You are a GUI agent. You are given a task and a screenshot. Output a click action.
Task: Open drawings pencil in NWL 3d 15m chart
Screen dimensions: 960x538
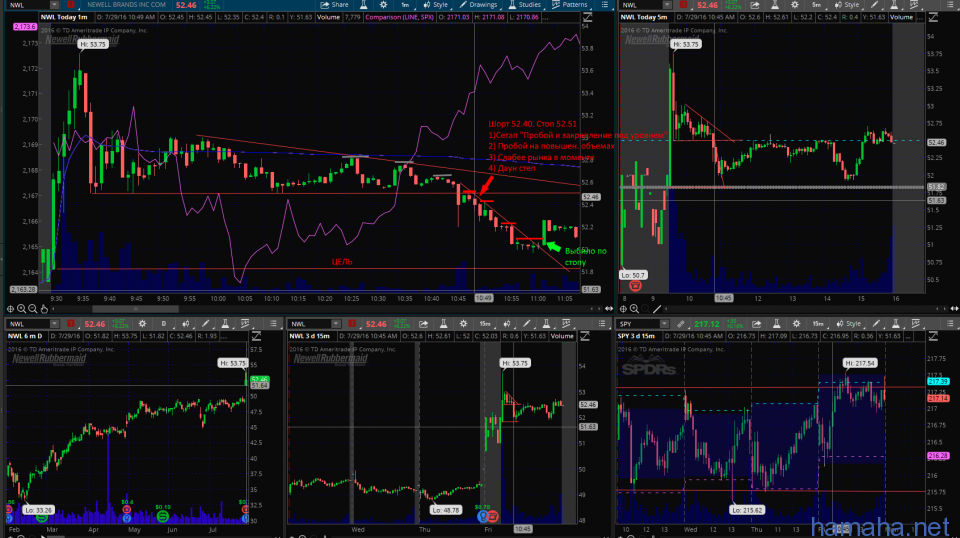[527, 324]
